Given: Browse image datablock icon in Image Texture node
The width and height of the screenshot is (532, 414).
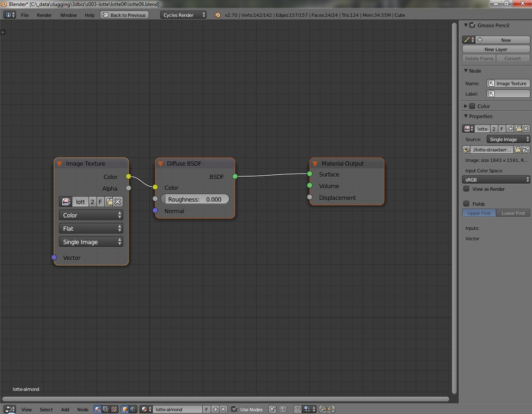Looking at the screenshot, I should (x=66, y=202).
